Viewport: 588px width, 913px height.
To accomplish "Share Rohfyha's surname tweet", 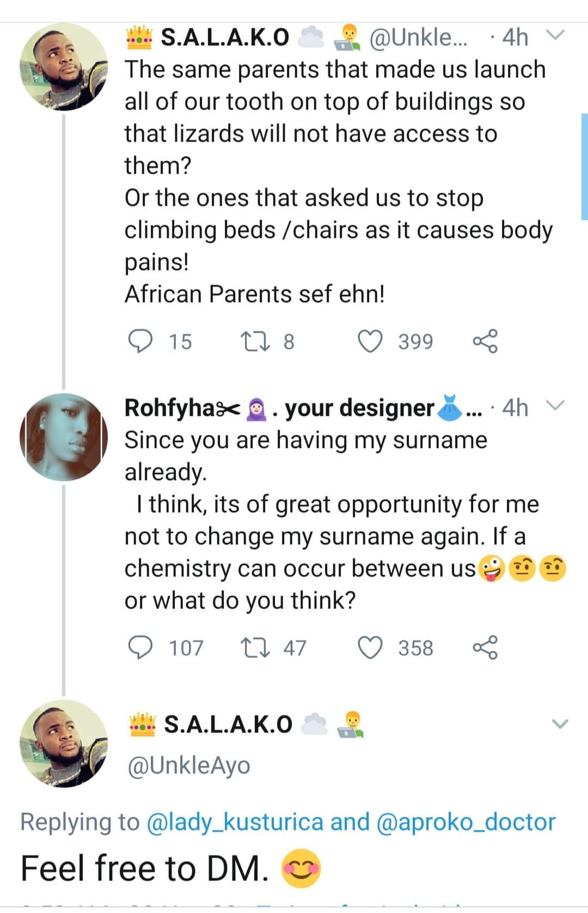I will pos(485,648).
